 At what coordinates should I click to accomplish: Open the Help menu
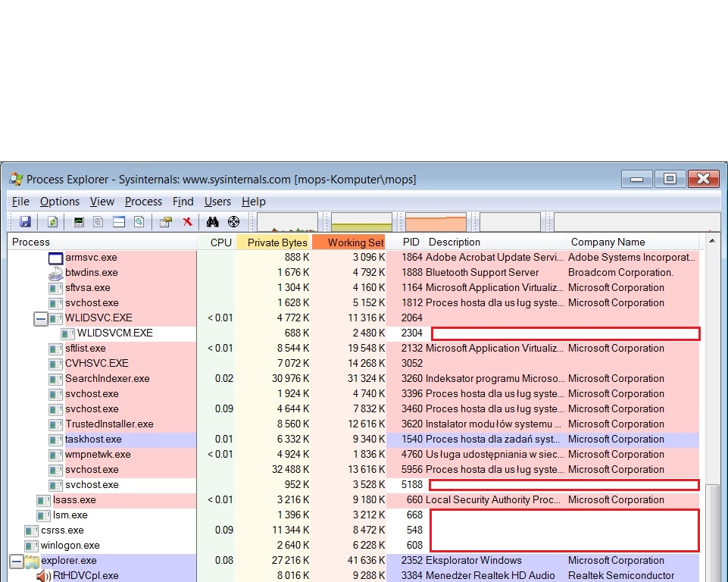click(254, 202)
